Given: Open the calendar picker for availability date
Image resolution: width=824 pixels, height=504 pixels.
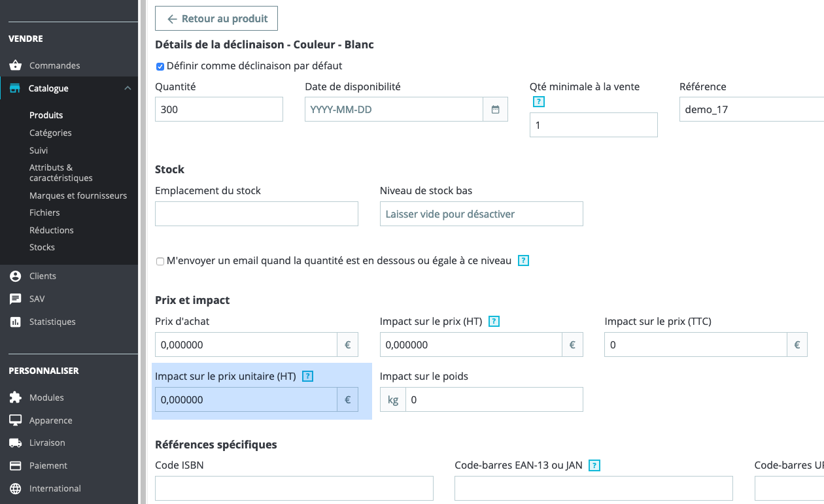Looking at the screenshot, I should (495, 109).
